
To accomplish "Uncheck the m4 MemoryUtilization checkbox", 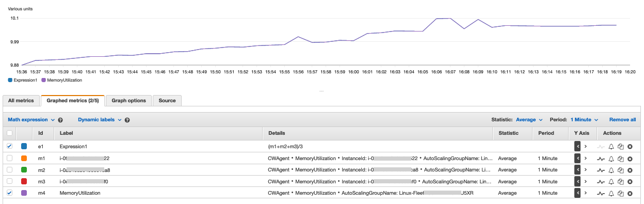I will 10,193.
